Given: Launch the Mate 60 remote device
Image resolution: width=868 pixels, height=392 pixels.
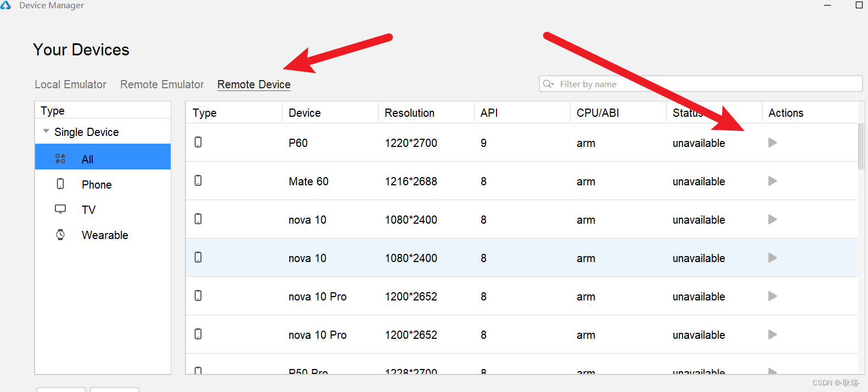Looking at the screenshot, I should (x=773, y=181).
